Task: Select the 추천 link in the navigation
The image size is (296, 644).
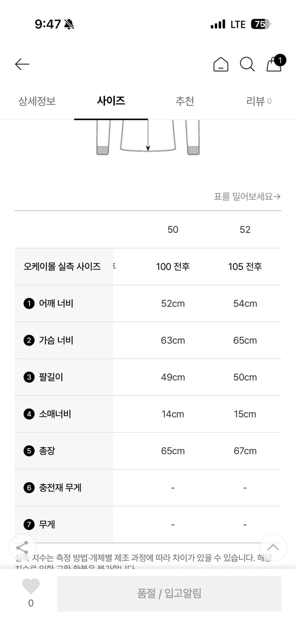Action: (185, 101)
